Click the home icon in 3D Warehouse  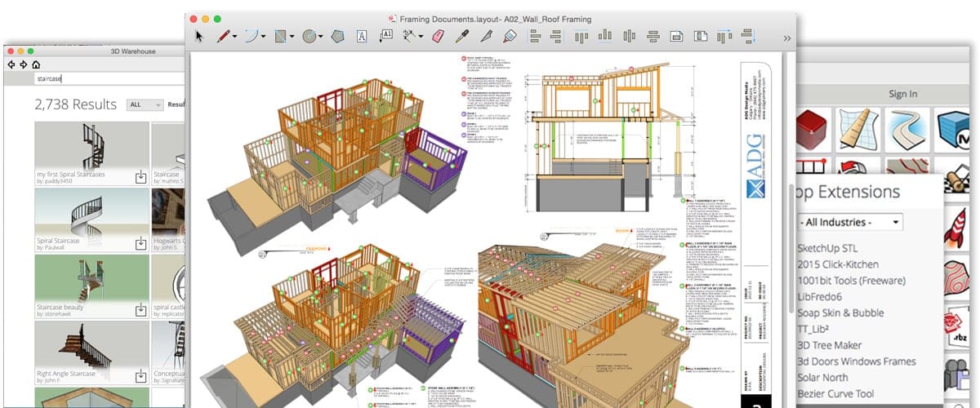tap(36, 64)
